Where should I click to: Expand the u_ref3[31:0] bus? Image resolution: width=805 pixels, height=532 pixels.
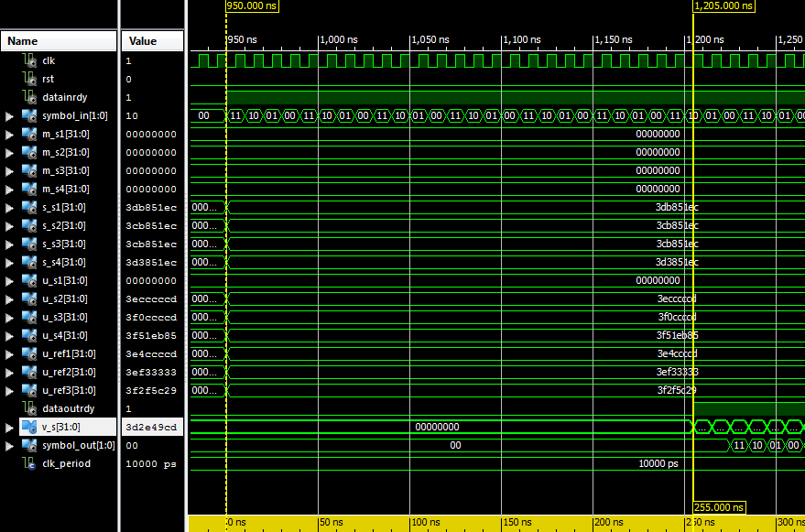(x=9, y=391)
